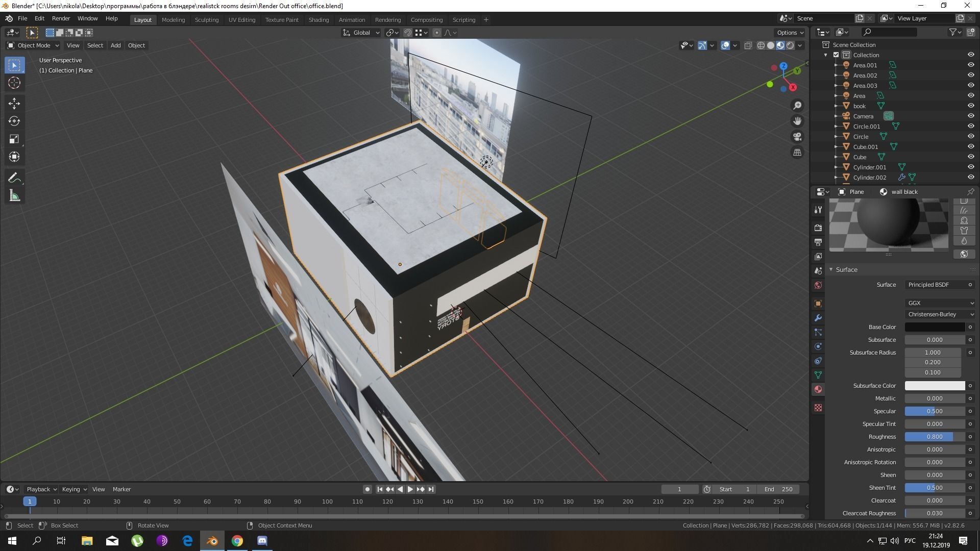Select the world sphere preview type
Viewport: 980px width, 551px height.
click(964, 254)
